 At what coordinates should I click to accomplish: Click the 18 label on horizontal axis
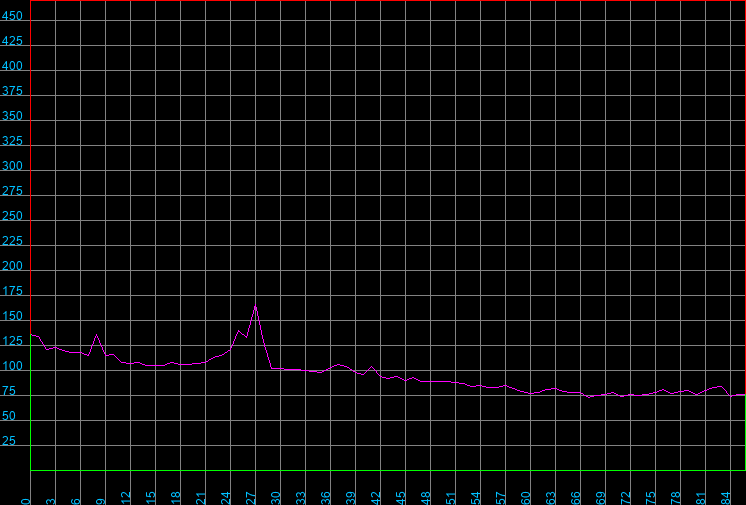[176, 498]
